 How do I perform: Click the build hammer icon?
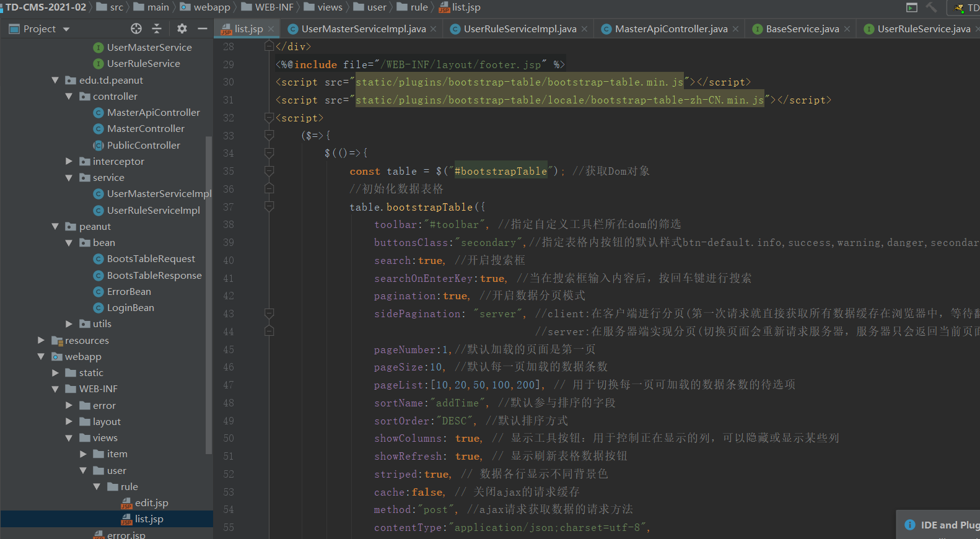pos(931,7)
